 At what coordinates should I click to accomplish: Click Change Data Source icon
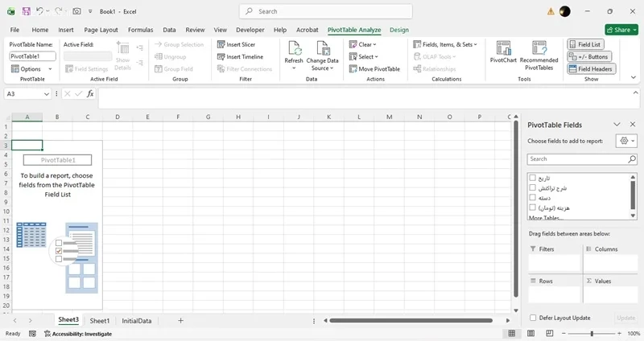point(322,48)
